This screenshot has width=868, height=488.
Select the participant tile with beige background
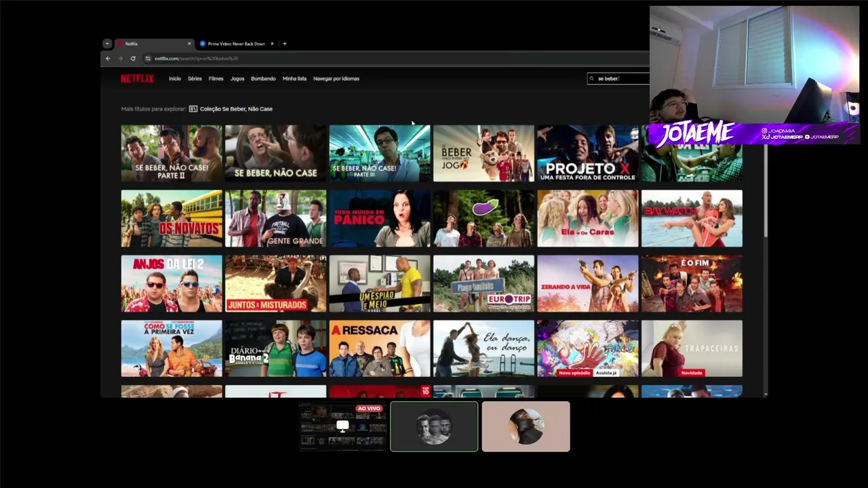click(x=526, y=426)
